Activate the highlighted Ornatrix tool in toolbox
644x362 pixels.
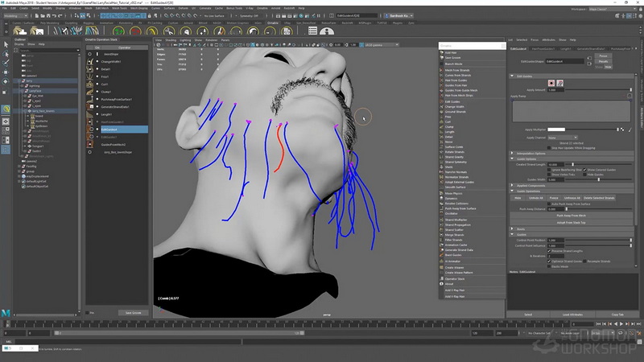(x=6, y=109)
